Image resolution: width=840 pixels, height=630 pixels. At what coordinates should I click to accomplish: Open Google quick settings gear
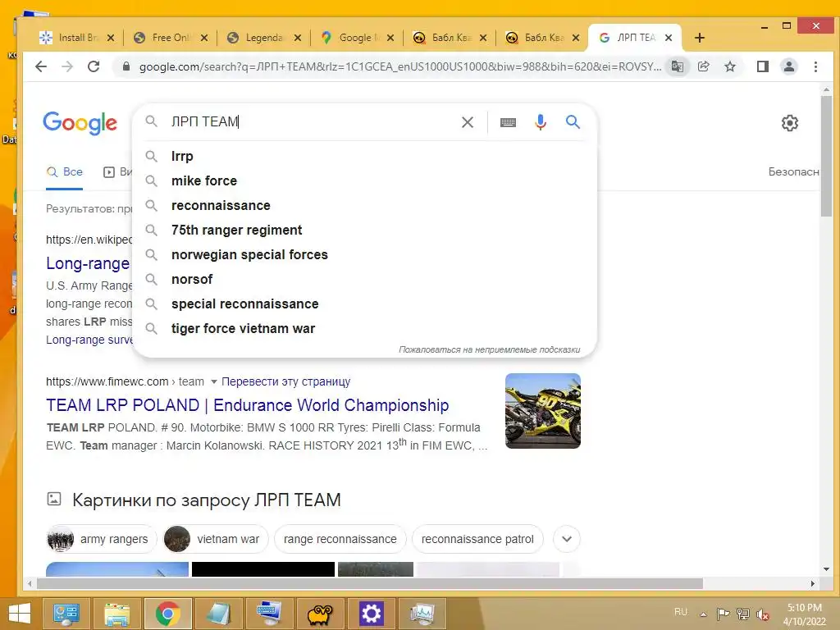(x=790, y=123)
